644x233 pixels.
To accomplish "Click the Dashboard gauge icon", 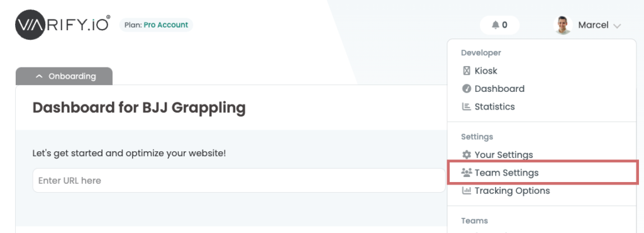I will tap(467, 88).
